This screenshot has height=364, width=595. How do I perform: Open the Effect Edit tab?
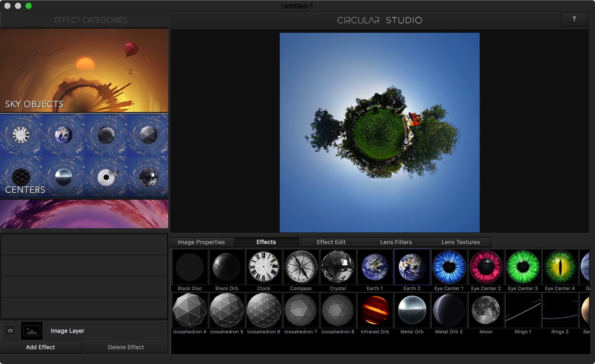331,242
